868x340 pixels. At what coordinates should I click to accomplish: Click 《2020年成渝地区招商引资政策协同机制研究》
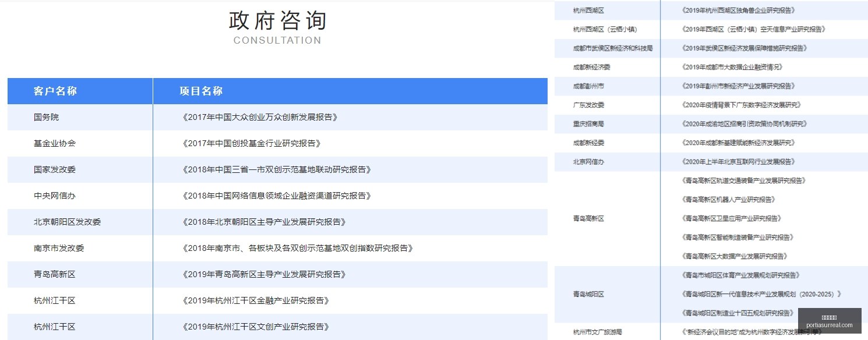[x=744, y=124]
